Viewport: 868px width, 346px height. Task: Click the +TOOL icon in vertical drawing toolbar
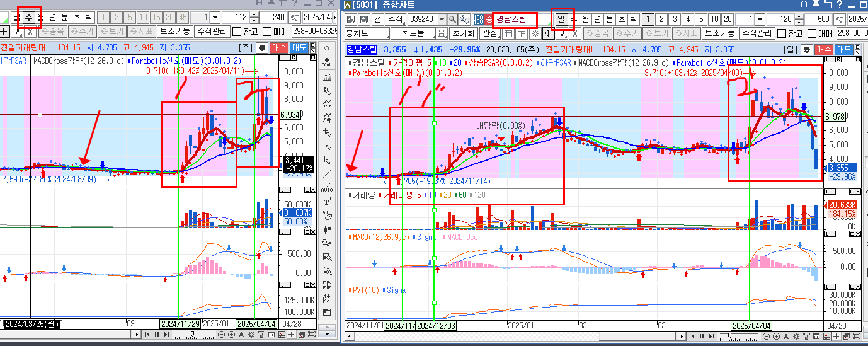point(326,62)
